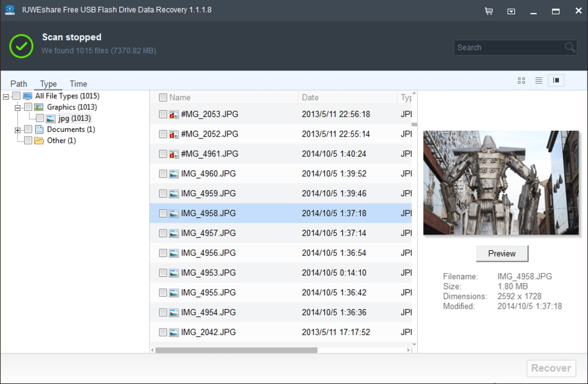Click the app logo in the title bar

[10, 10]
